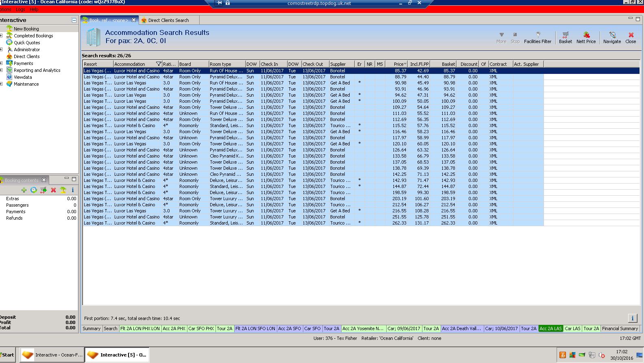The height and width of the screenshot is (363, 644).
Task: Open the Car; 09/06/2017 tab
Action: click(404, 328)
